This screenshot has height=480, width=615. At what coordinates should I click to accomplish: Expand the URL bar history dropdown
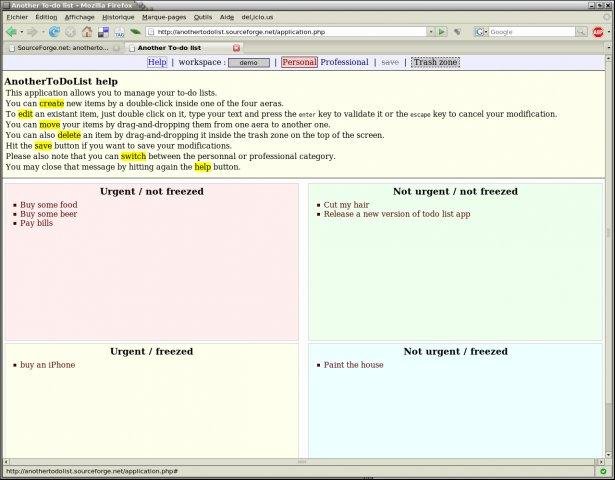pyautogui.click(x=431, y=32)
